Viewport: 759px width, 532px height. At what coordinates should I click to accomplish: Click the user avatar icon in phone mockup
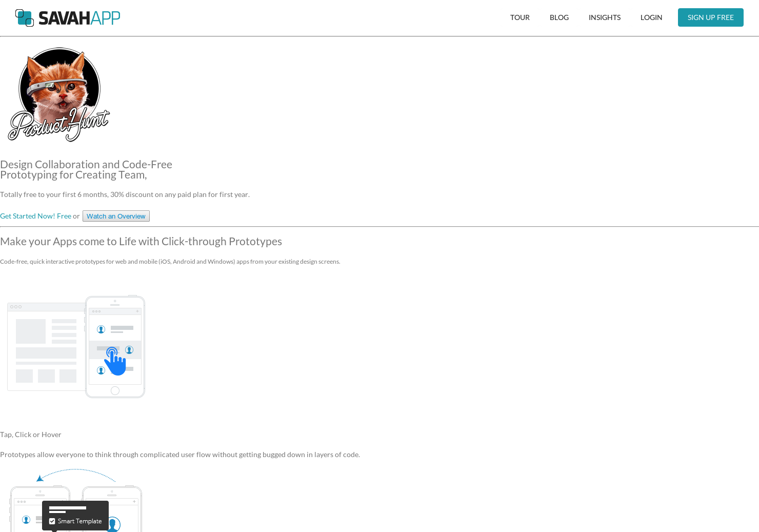101,329
